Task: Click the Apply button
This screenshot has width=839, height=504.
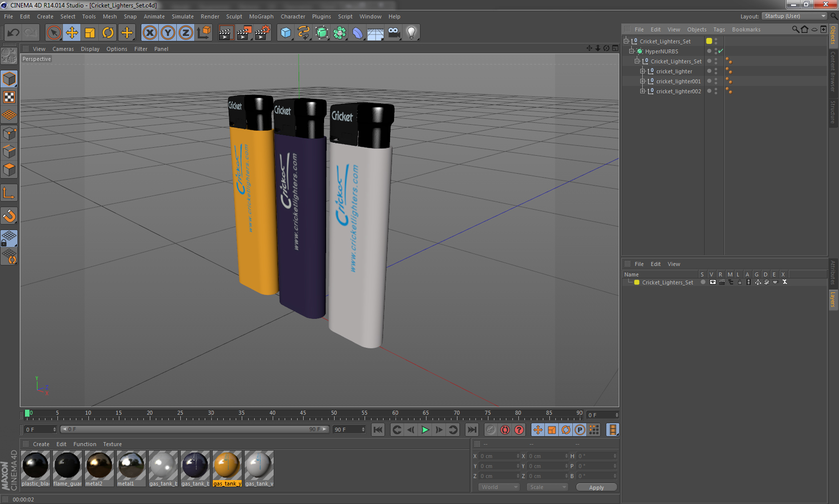Action: click(596, 488)
